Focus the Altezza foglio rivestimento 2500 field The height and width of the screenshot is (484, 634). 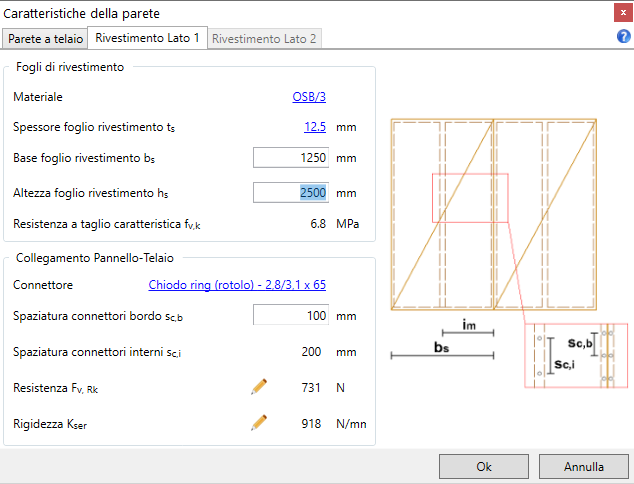291,192
